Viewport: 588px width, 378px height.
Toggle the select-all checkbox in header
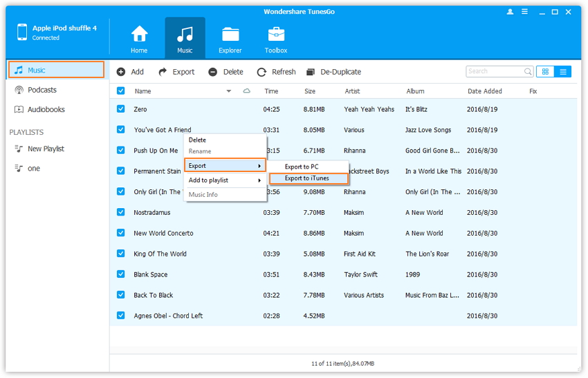pyautogui.click(x=121, y=91)
